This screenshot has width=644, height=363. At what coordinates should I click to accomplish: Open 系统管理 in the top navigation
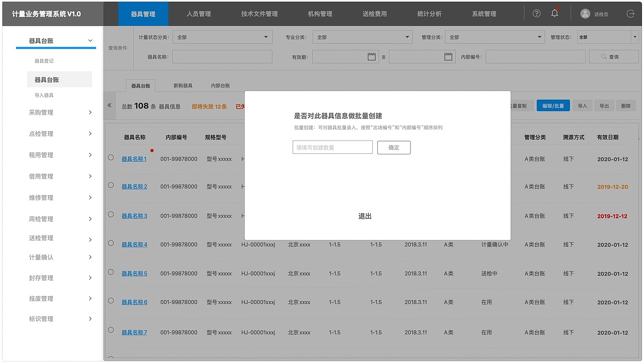point(484,14)
